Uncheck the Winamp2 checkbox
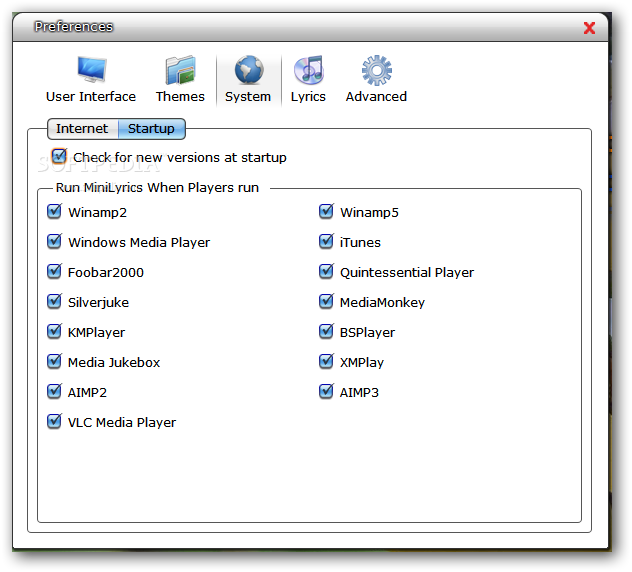632x572 pixels. click(54, 211)
